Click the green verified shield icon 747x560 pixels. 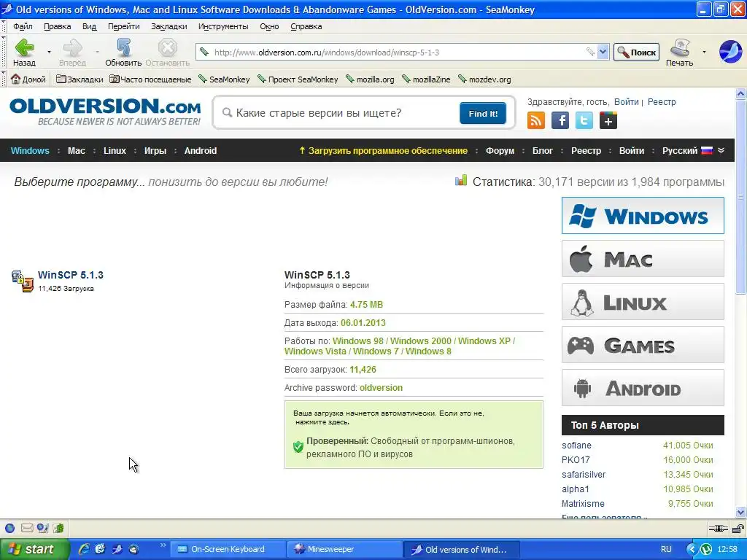pos(298,447)
